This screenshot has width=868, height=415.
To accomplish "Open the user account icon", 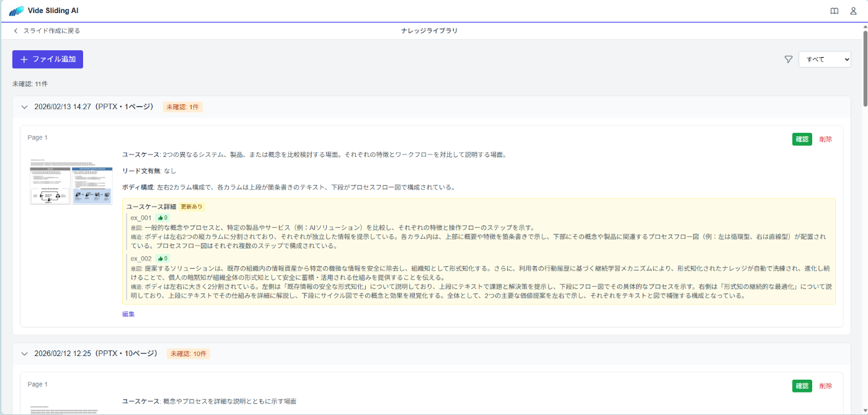I will pos(853,11).
